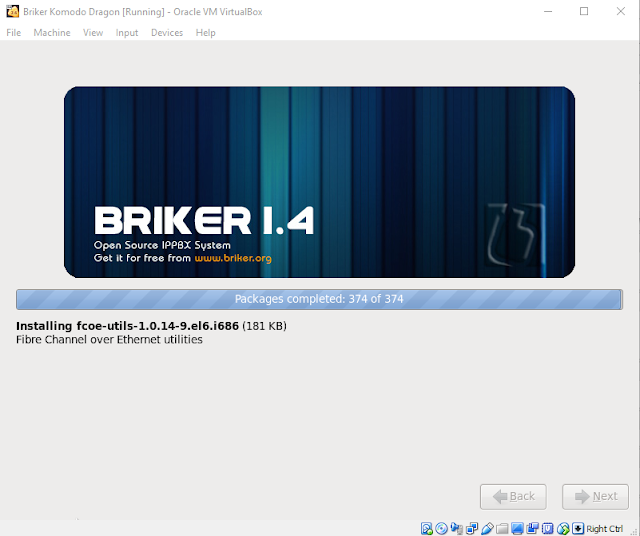This screenshot has width=640, height=536.
Task: Click 'Fibre Channel over Ethernet utilities' text
Action: pos(109,340)
